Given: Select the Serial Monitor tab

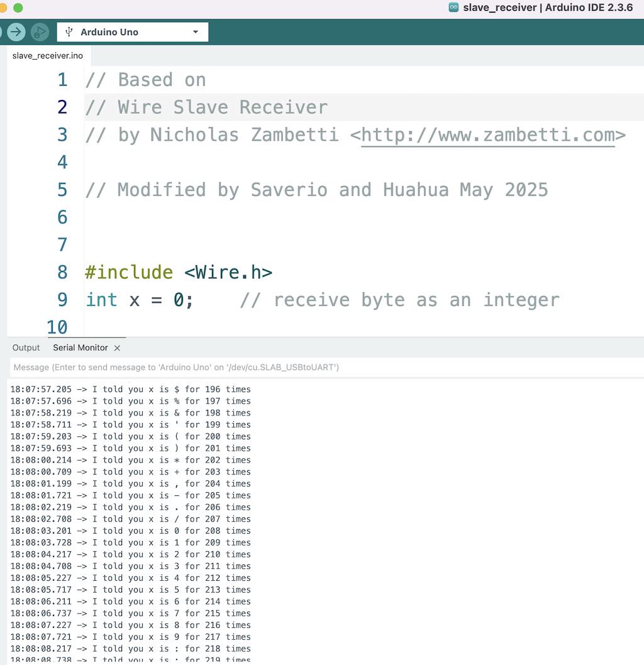Looking at the screenshot, I should pyautogui.click(x=80, y=348).
